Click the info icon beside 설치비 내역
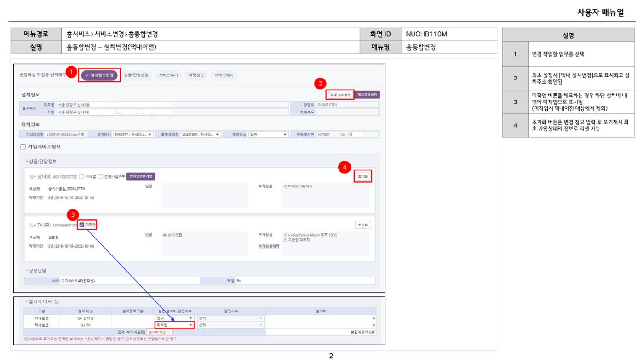 (57, 301)
